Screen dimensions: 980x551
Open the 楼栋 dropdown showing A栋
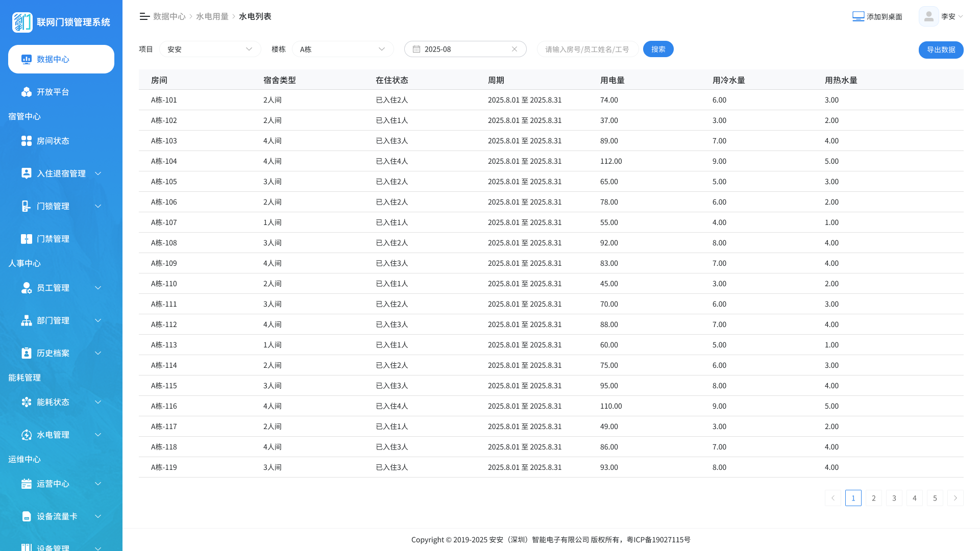point(343,49)
